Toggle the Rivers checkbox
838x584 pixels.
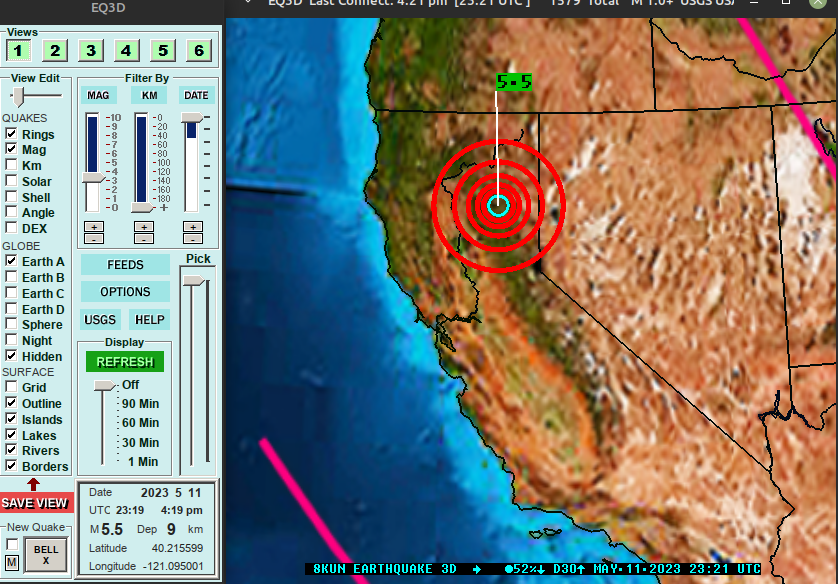pos(11,450)
